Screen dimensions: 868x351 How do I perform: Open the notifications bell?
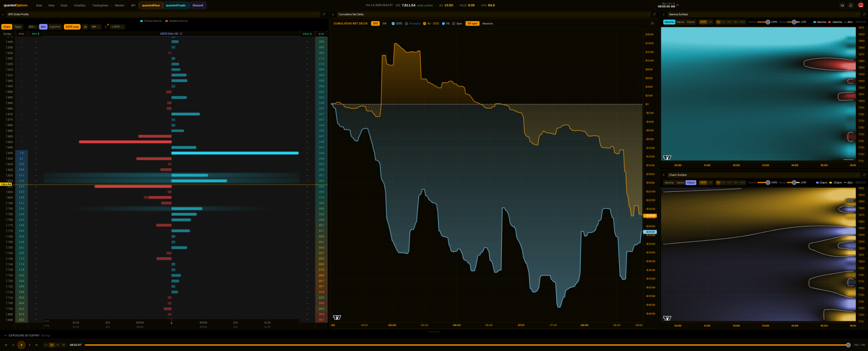pyautogui.click(x=851, y=5)
